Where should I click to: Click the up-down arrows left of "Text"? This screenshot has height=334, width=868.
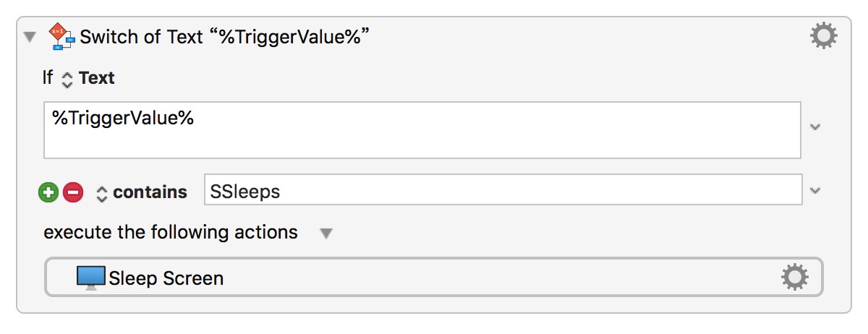pos(67,79)
